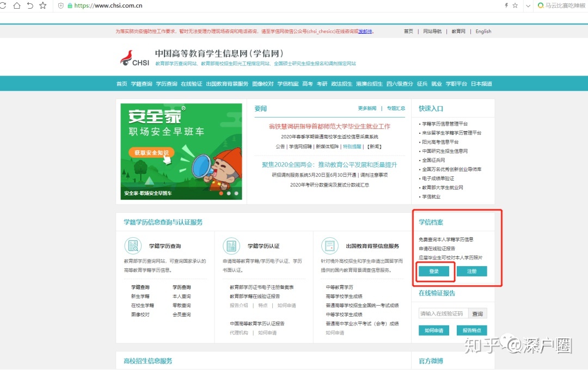Click the 如何申请 teal button
588x370 pixels.
coord(434,330)
